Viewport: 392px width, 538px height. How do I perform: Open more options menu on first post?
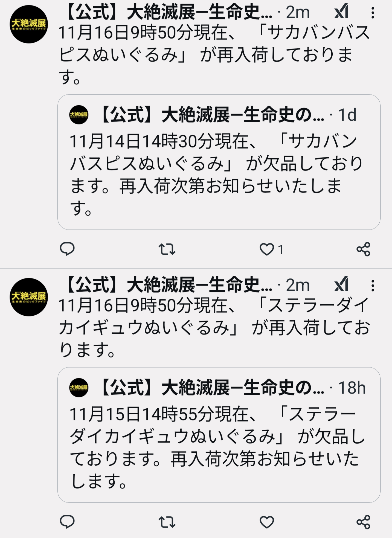pos(373,13)
